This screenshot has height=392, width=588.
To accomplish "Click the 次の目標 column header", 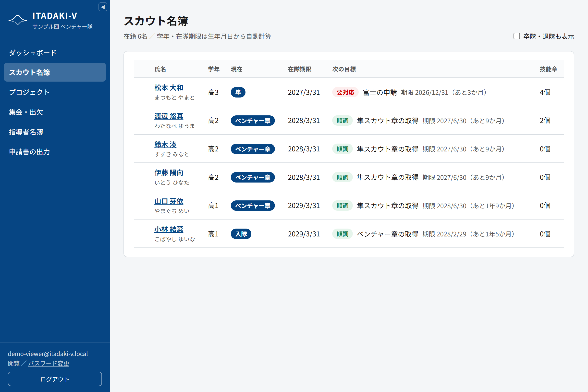I will 344,69.
